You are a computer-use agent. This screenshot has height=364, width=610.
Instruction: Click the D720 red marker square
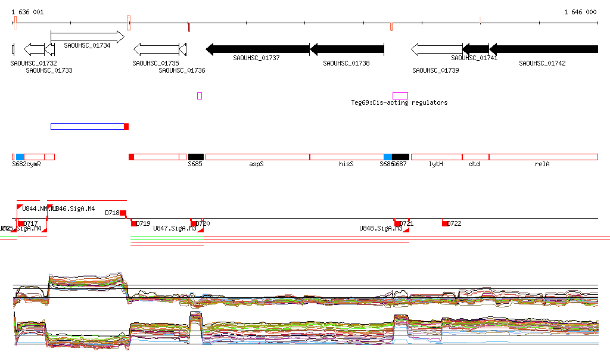pos(194,223)
